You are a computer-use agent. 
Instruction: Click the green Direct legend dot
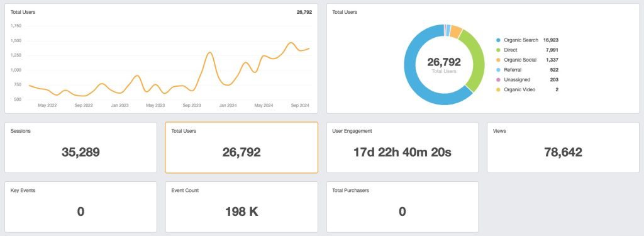(498, 50)
